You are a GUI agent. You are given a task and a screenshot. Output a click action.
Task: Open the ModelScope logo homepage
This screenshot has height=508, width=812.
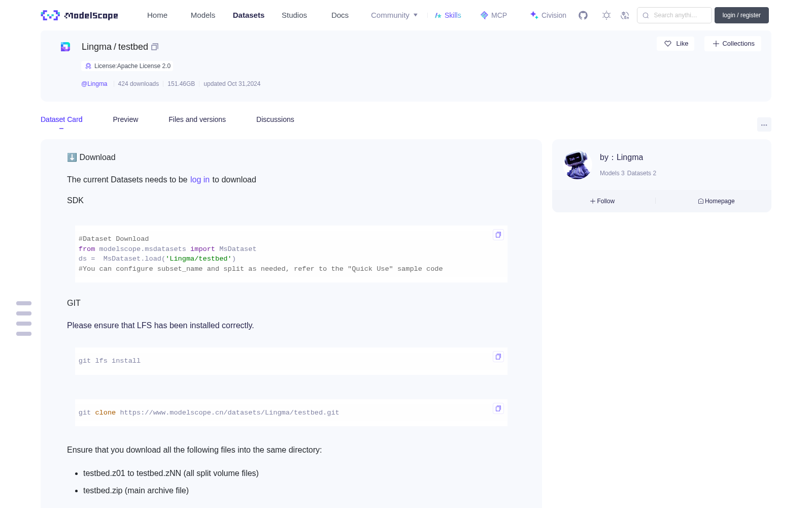point(80,15)
